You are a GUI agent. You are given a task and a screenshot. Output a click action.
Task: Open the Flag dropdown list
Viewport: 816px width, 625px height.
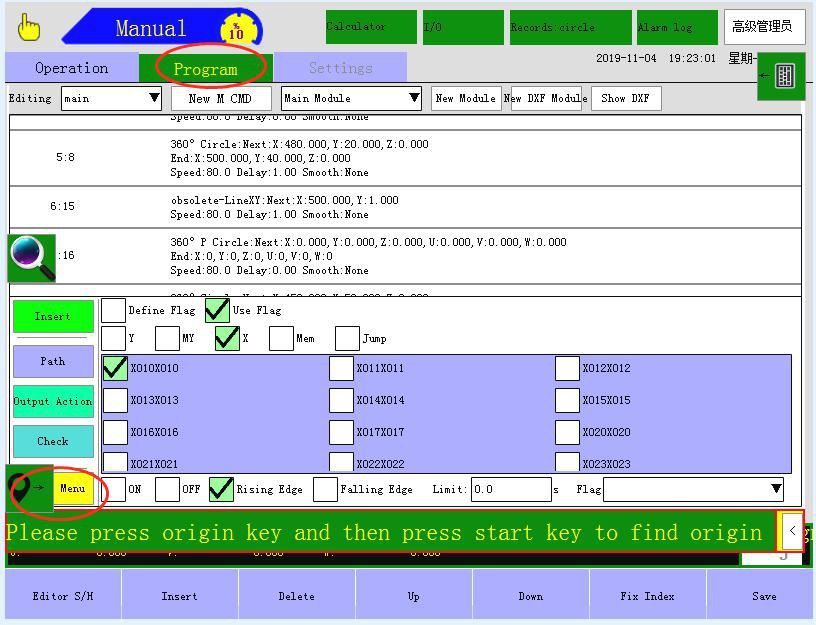coord(694,489)
